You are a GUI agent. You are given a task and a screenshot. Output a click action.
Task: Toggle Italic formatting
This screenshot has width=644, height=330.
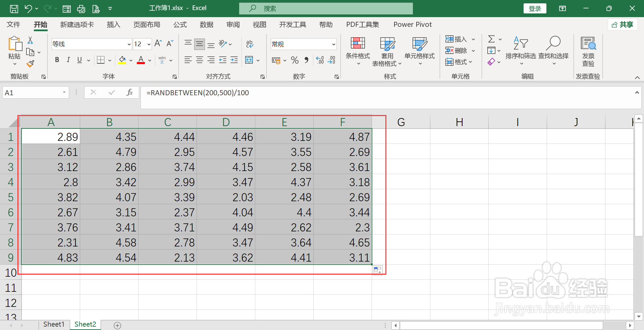pyautogui.click(x=68, y=60)
